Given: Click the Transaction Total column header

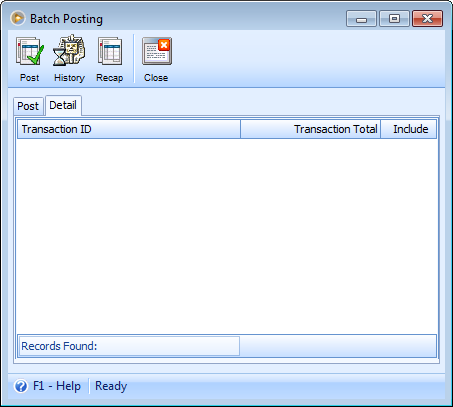Looking at the screenshot, I should [310, 129].
